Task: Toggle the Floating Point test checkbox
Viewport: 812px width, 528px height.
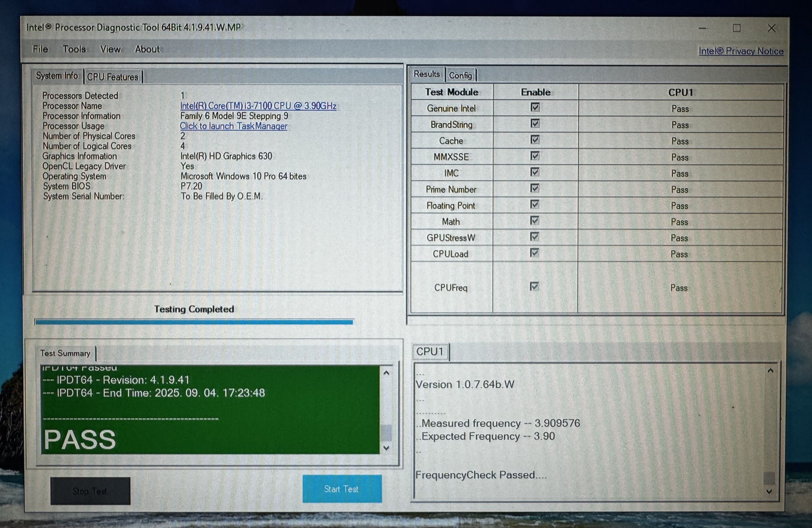Action: pyautogui.click(x=535, y=205)
